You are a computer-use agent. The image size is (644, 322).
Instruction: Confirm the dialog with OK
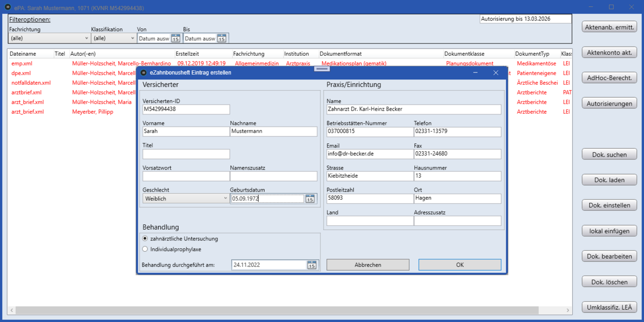[x=460, y=265]
